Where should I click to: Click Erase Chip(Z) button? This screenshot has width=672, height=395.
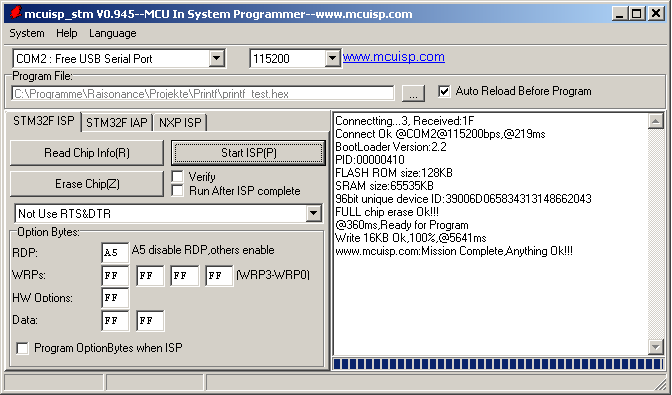87,184
